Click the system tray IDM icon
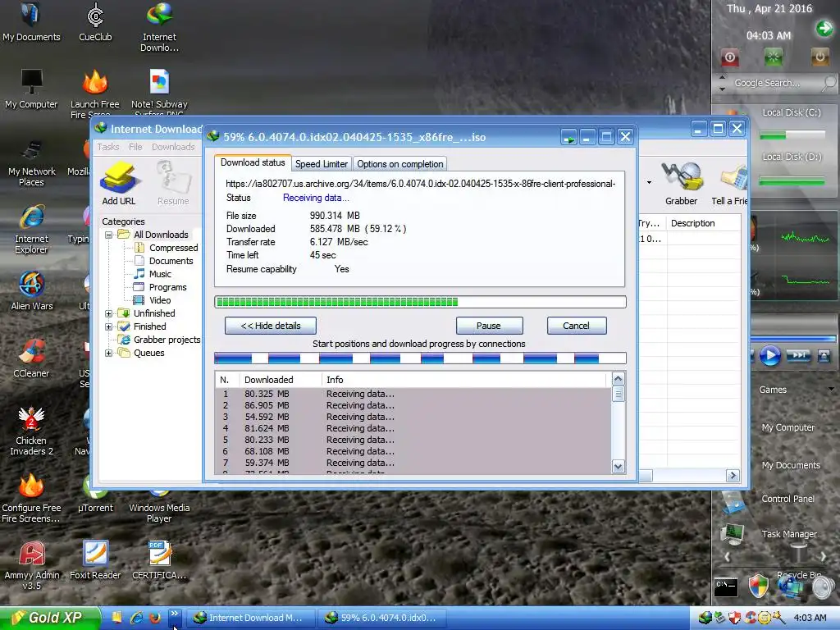This screenshot has height=630, width=840. tap(705, 618)
